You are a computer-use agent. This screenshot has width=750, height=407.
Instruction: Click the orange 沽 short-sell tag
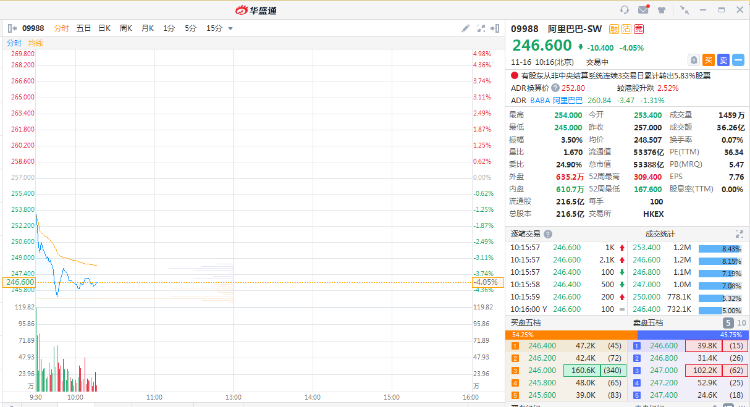626,29
